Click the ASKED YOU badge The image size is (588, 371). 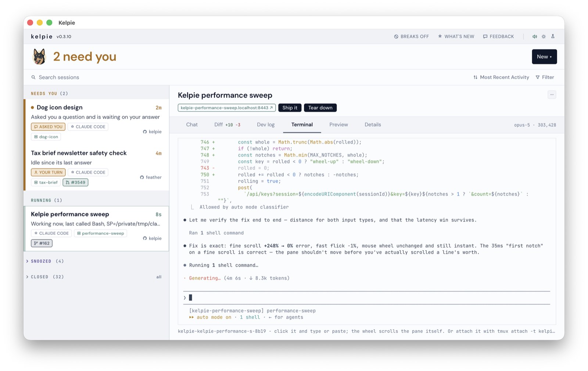tap(48, 126)
